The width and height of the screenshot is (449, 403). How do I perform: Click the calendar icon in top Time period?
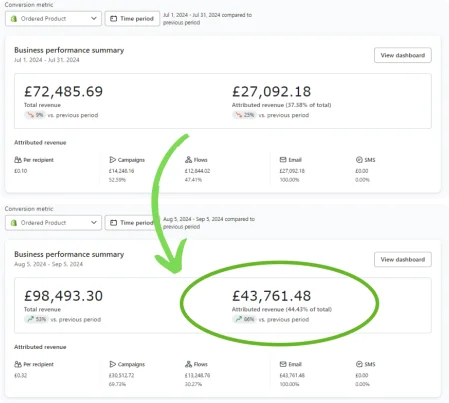coord(114,19)
